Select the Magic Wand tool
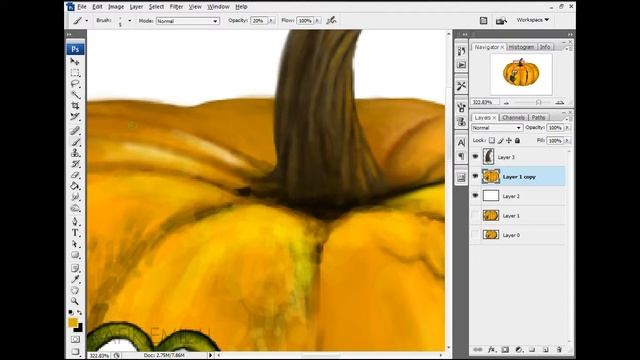The image size is (640, 360). click(x=75, y=95)
